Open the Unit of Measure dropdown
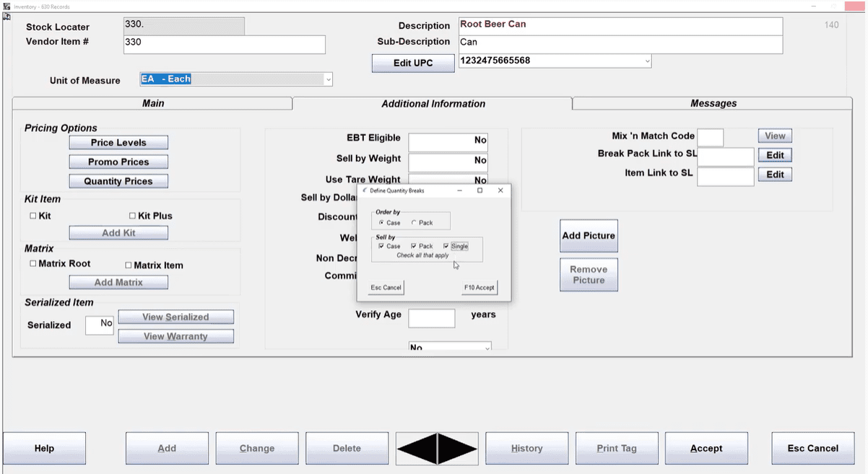Viewport: 868px width, 474px height. pos(329,79)
